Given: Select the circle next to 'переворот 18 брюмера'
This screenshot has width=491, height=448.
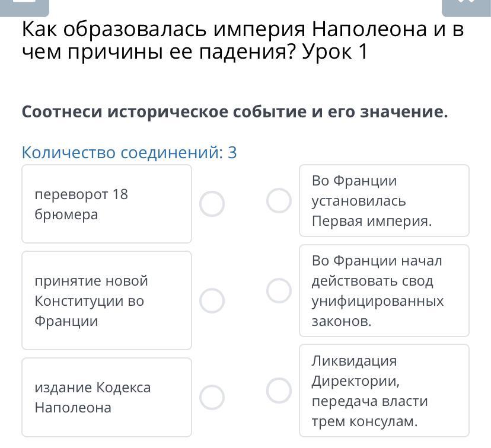Looking at the screenshot, I should point(212,204).
